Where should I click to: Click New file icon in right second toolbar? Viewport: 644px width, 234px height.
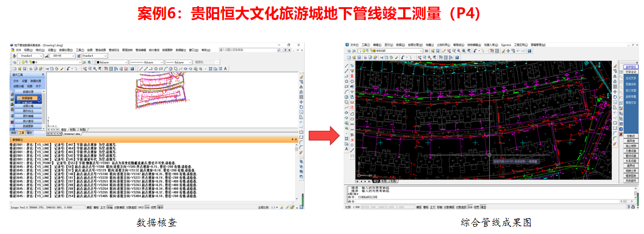(349, 57)
